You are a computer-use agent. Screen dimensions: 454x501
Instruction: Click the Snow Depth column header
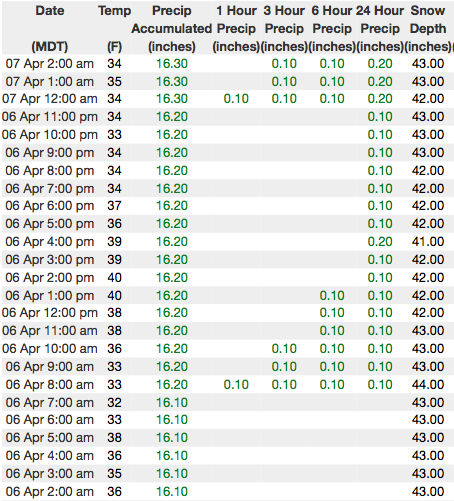[428, 28]
